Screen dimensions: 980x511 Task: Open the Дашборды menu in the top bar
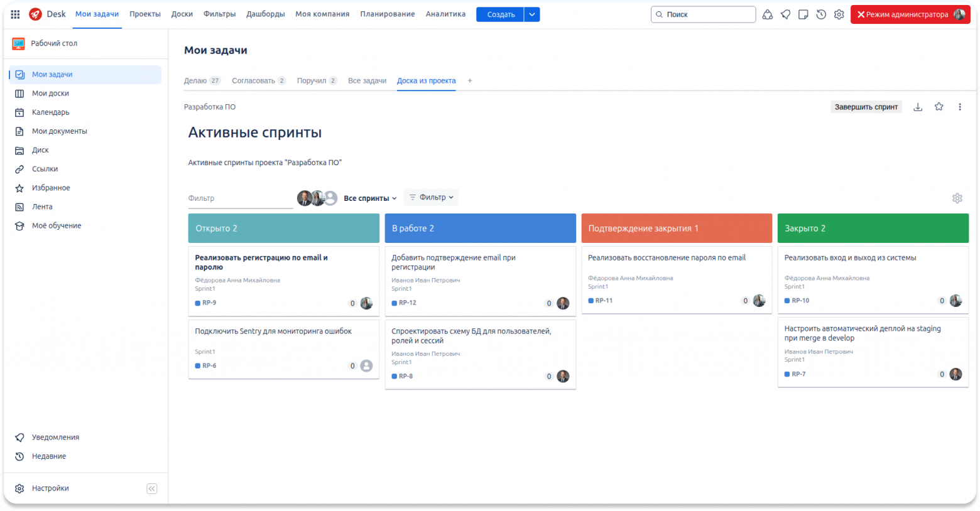click(266, 14)
